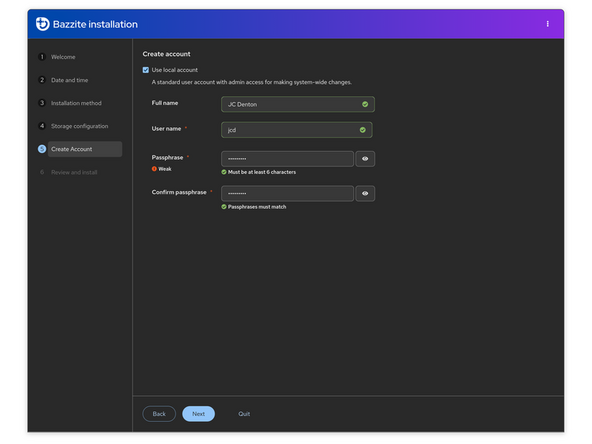This screenshot has width=592, height=444.
Task: Edit the Full name field
Action: pos(298,104)
